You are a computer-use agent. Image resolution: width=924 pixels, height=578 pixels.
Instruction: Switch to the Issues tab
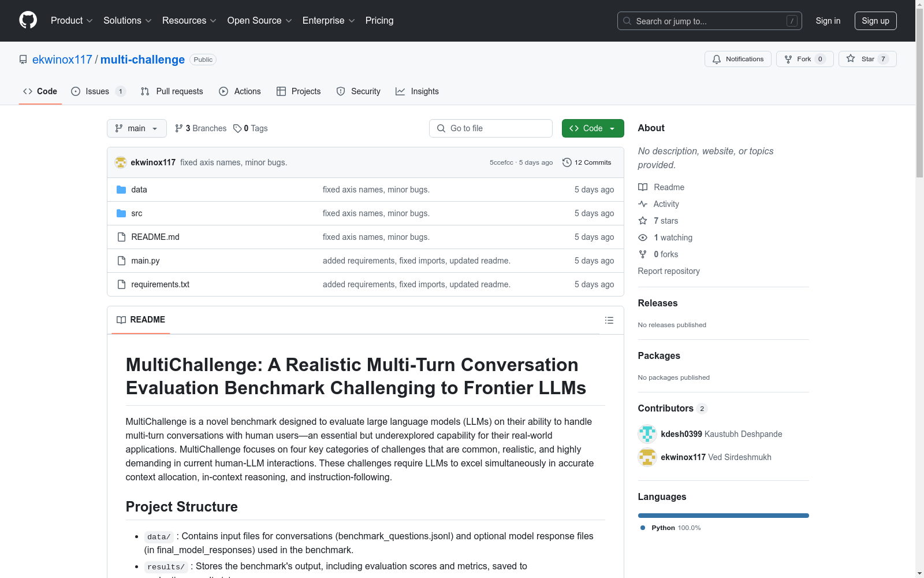[97, 91]
